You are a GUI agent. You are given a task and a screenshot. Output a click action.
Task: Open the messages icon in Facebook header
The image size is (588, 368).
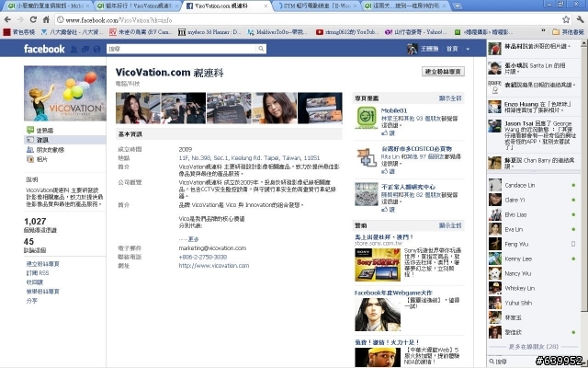pyautogui.click(x=85, y=49)
